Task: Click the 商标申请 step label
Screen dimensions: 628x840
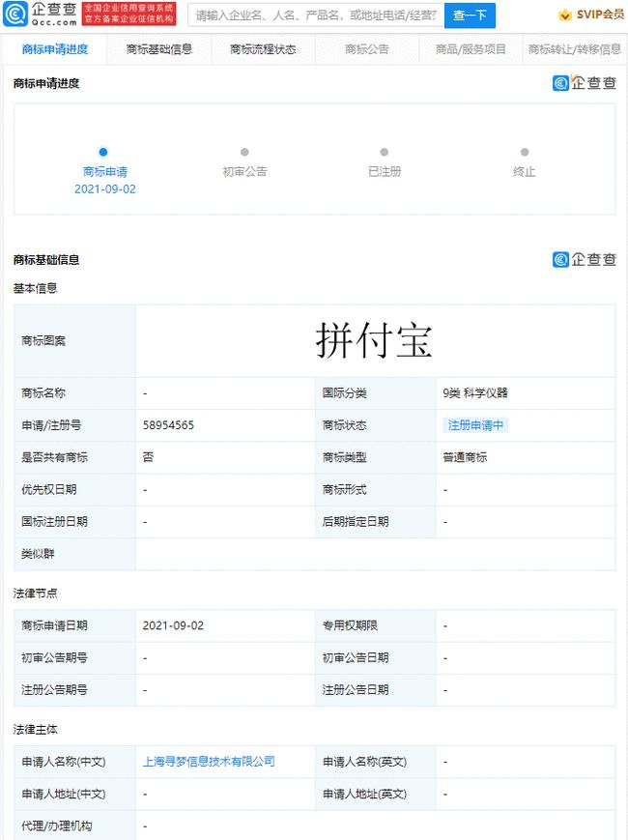Action: 105,172
